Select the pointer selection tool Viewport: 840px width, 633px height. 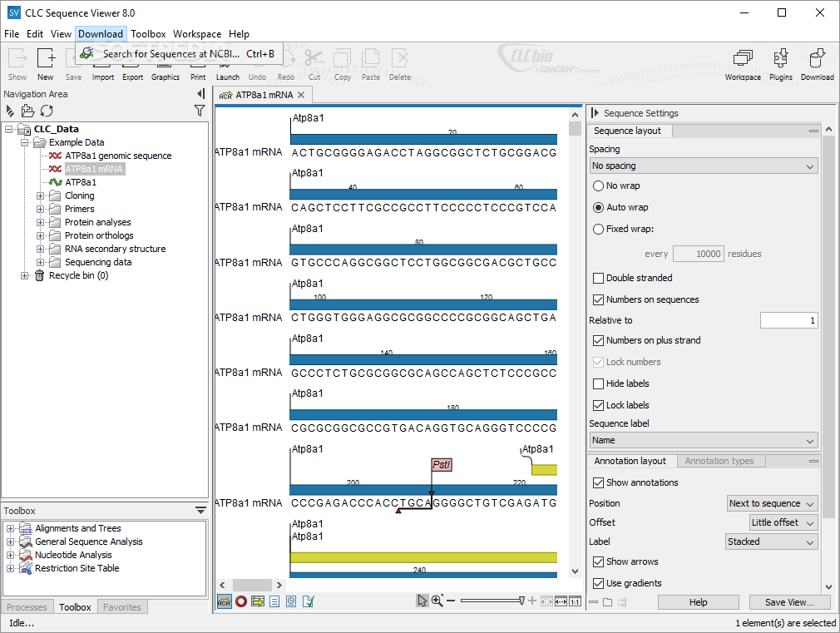pyautogui.click(x=422, y=601)
